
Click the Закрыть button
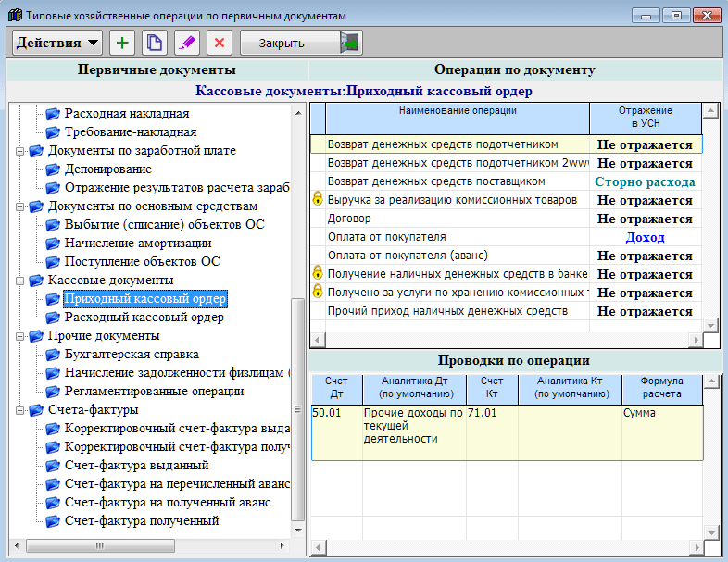[x=301, y=44]
